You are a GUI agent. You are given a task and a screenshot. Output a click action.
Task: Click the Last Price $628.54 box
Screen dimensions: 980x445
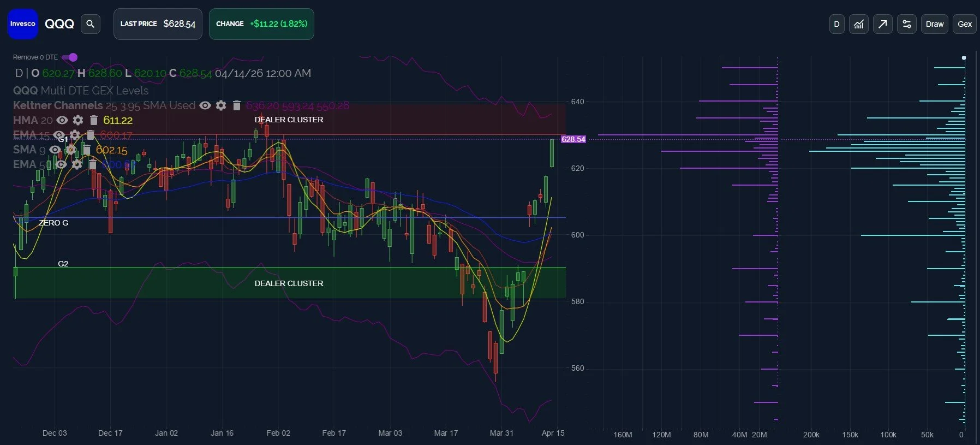tap(158, 24)
